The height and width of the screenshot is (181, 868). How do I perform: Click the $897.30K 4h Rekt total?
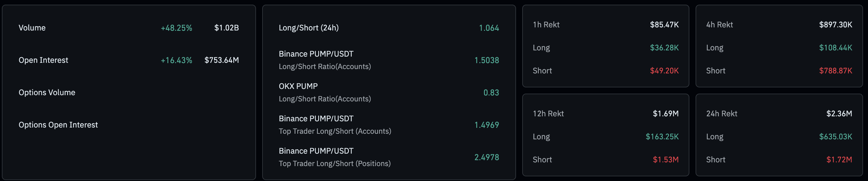click(835, 25)
